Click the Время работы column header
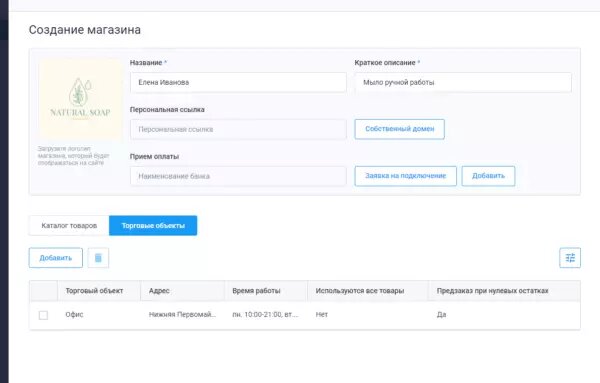 tap(266, 291)
